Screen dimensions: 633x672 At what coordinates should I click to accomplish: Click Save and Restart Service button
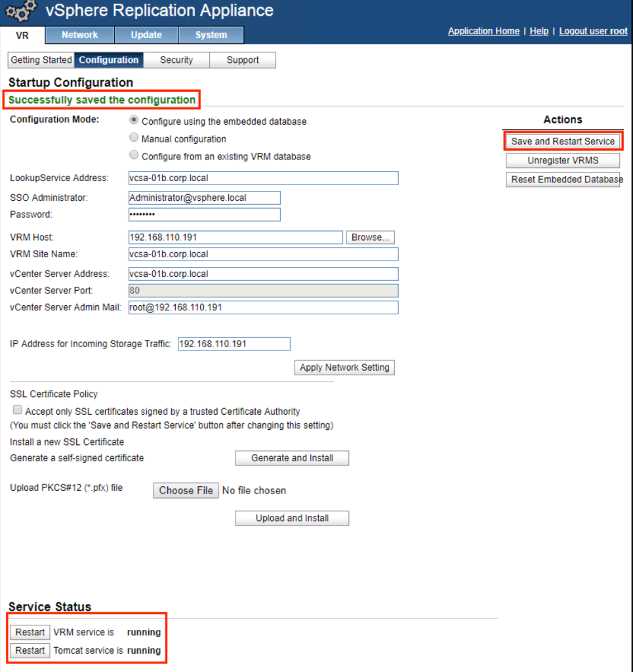click(x=563, y=141)
